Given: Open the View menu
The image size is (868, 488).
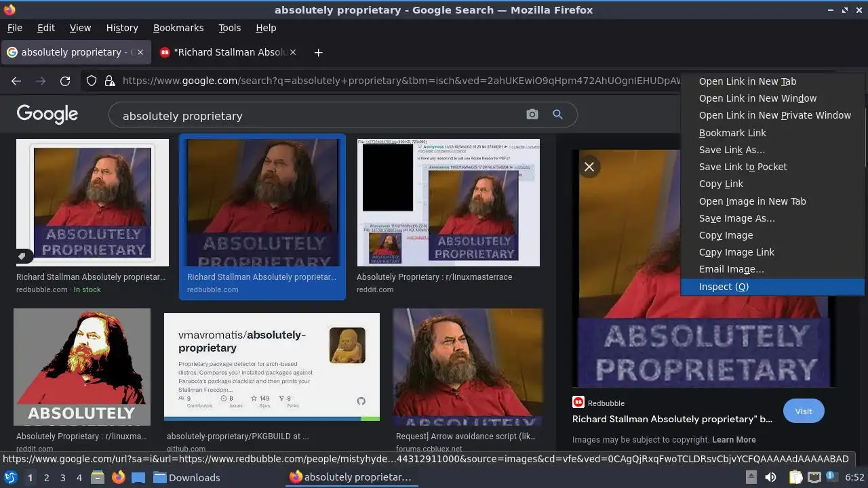Looking at the screenshot, I should tap(80, 28).
